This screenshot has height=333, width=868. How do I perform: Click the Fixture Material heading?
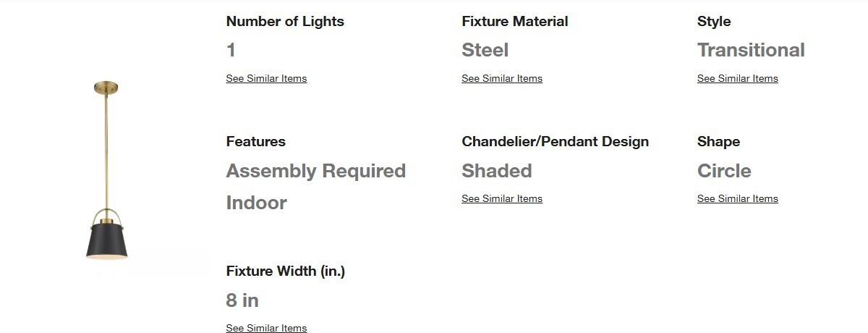tap(515, 22)
